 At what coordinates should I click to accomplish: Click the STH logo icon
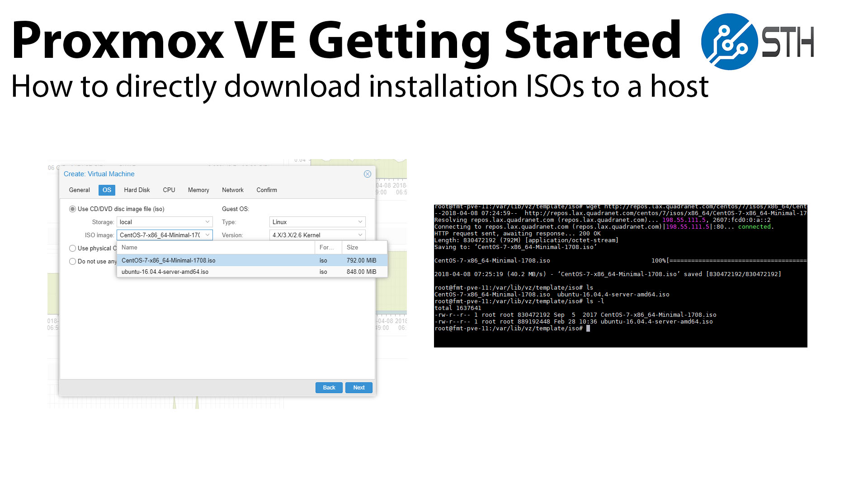tap(729, 42)
